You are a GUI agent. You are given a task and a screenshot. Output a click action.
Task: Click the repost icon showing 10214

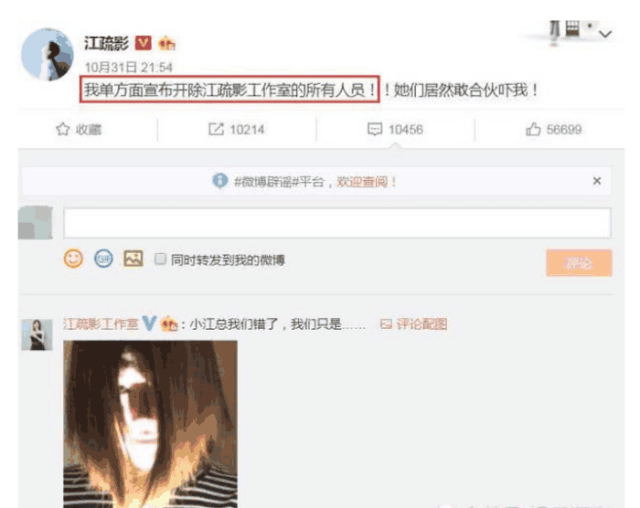point(216,129)
